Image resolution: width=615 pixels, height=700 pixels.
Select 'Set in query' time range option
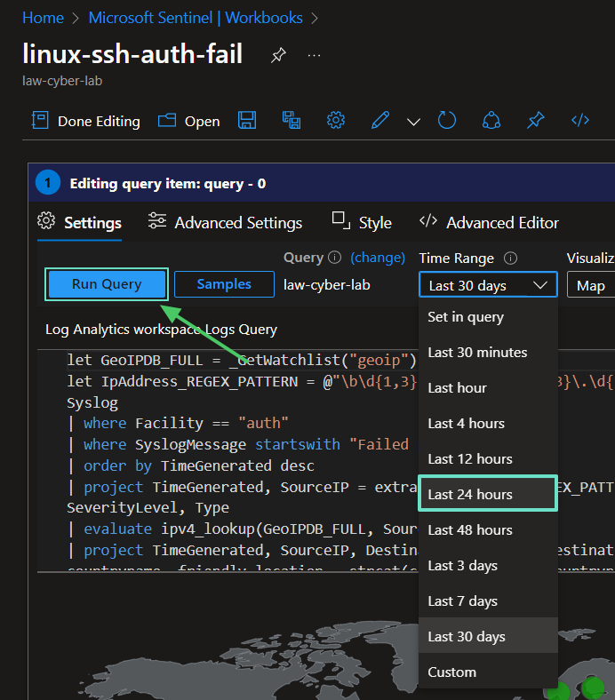coord(488,317)
